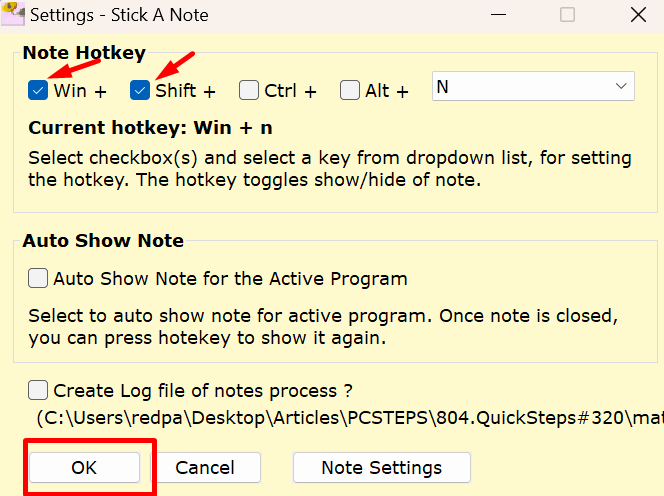Image resolution: width=664 pixels, height=496 pixels.
Task: Enable the Ctrl + hotkey checkbox
Action: coord(249,91)
